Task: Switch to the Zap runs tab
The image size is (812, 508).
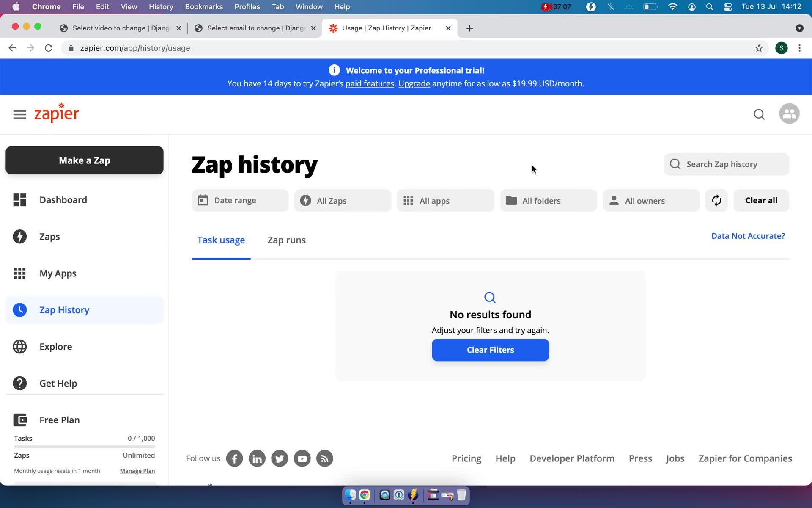Action: [287, 239]
